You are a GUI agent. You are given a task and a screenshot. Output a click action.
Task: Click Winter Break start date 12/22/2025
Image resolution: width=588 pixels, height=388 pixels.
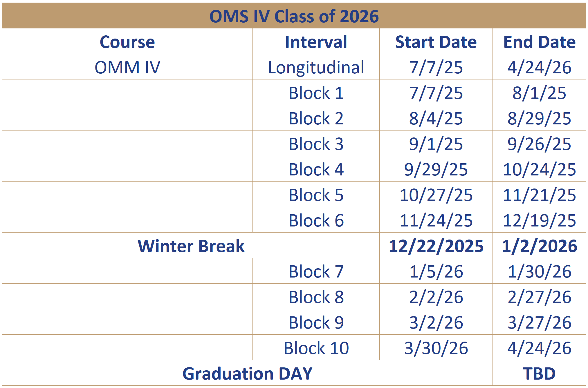pos(436,246)
